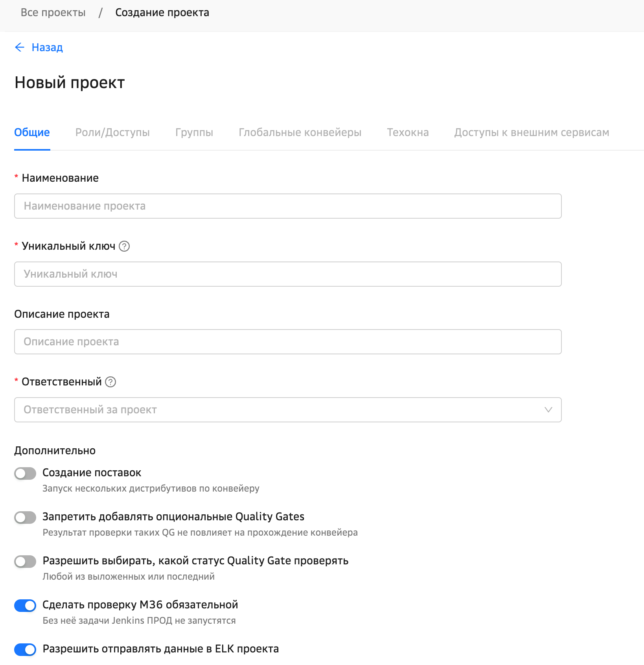Click the back arrow icon

pos(19,48)
